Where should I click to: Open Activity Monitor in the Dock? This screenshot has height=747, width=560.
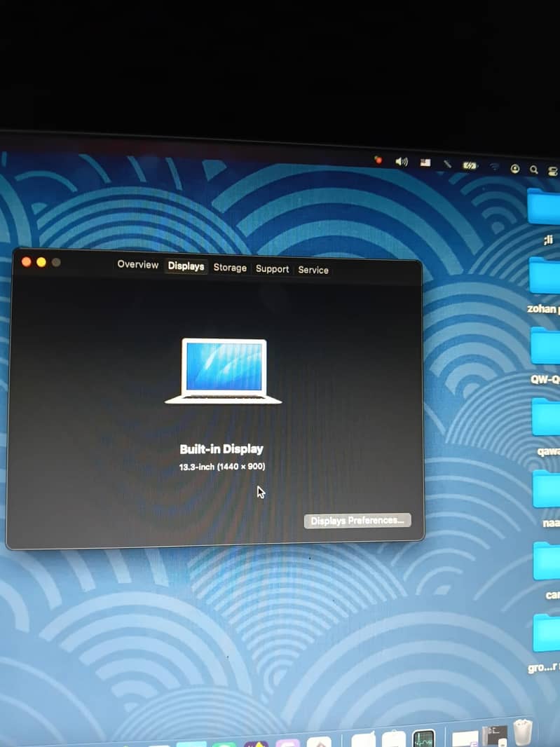423,739
